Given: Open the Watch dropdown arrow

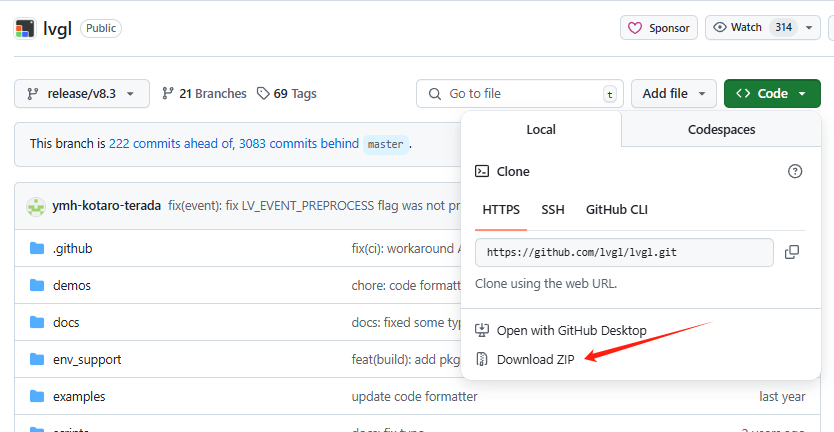Looking at the screenshot, I should 810,28.
